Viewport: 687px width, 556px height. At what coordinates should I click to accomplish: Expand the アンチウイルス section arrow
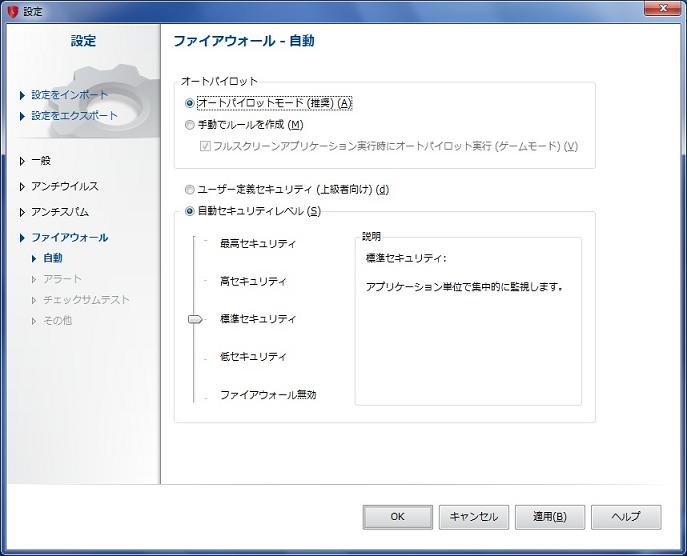[x=22, y=187]
